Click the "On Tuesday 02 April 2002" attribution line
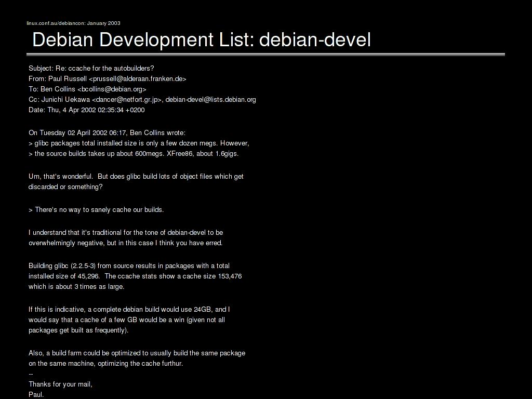This screenshot has height=399, width=532. [x=107, y=132]
